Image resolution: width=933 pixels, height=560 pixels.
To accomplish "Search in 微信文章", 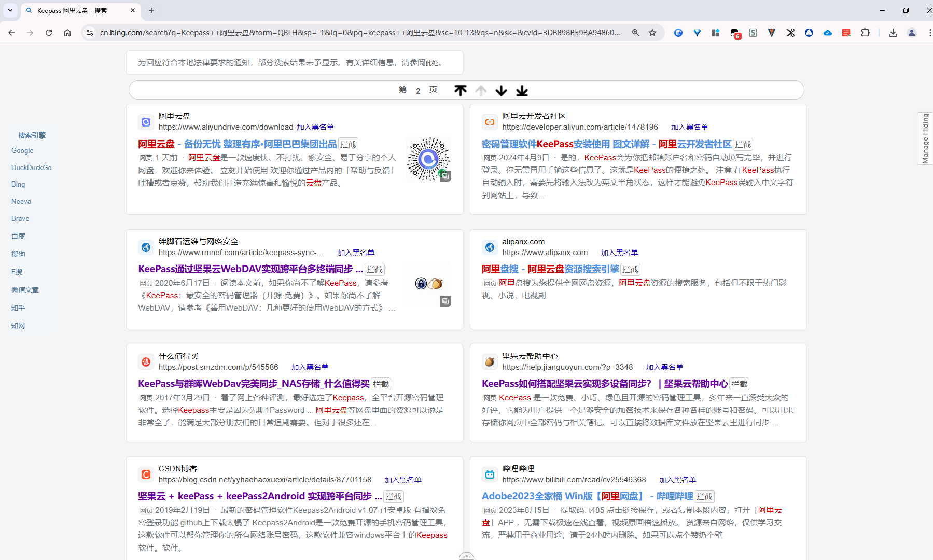I will point(25,290).
